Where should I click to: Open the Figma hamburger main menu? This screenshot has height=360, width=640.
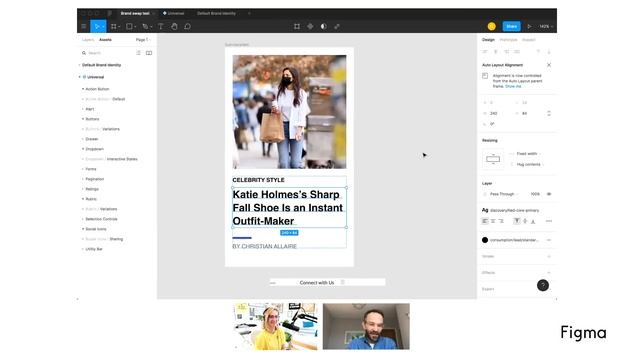tap(84, 27)
